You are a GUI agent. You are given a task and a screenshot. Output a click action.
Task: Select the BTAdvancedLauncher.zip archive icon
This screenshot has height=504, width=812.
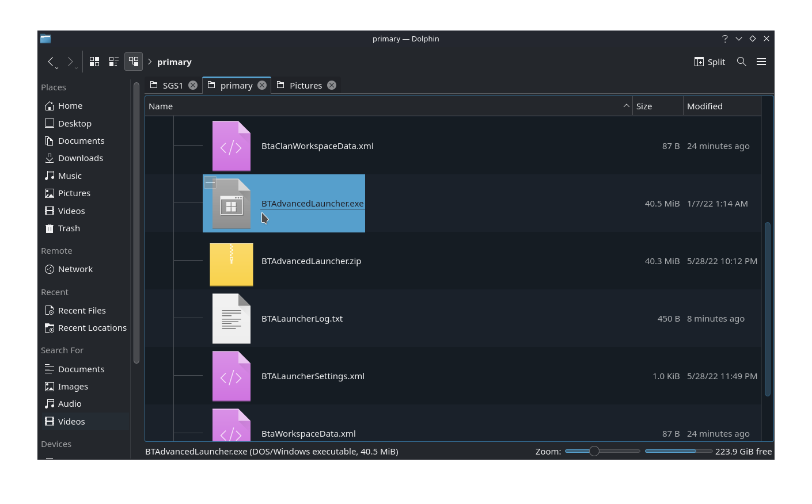pyautogui.click(x=232, y=264)
